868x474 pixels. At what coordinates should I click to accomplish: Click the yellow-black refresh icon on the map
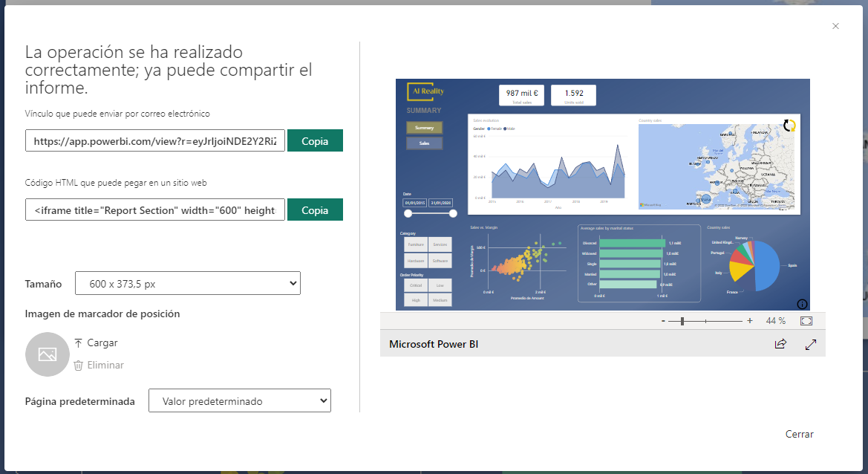(x=789, y=126)
